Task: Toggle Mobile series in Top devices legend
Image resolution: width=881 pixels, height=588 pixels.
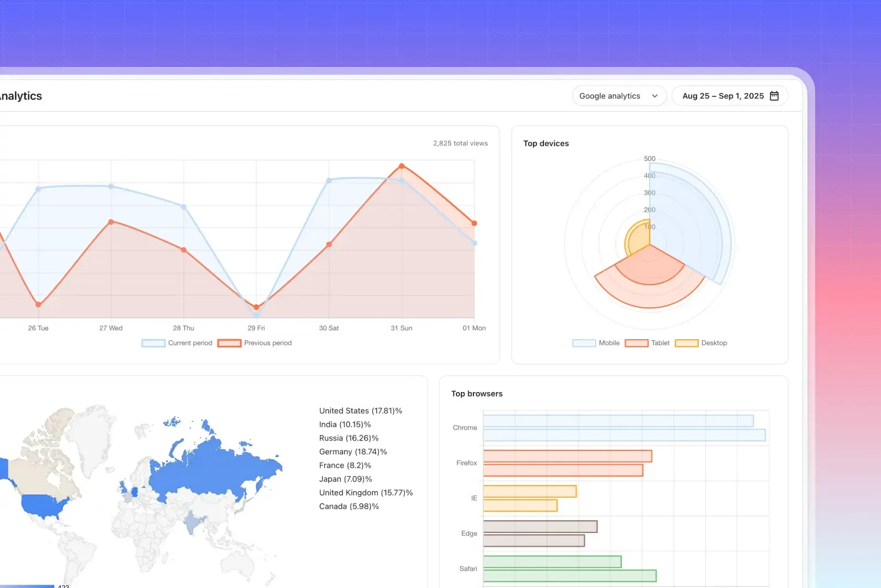Action: (x=584, y=343)
